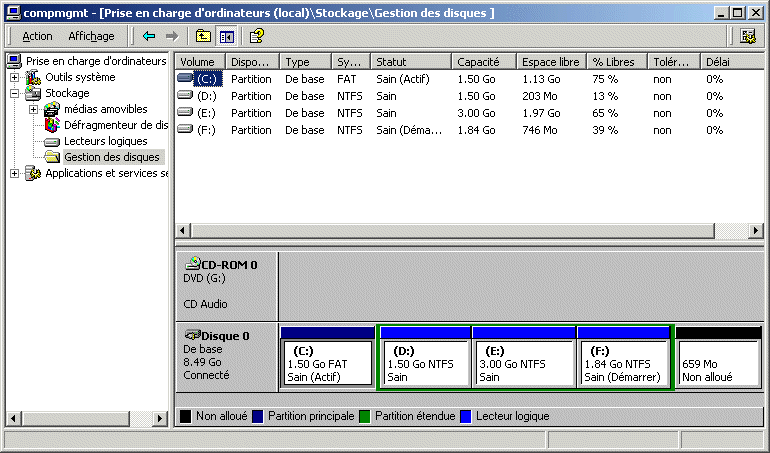Click the green Partition étendue legend swatch
Screen dimensions: 770x453
366,416
